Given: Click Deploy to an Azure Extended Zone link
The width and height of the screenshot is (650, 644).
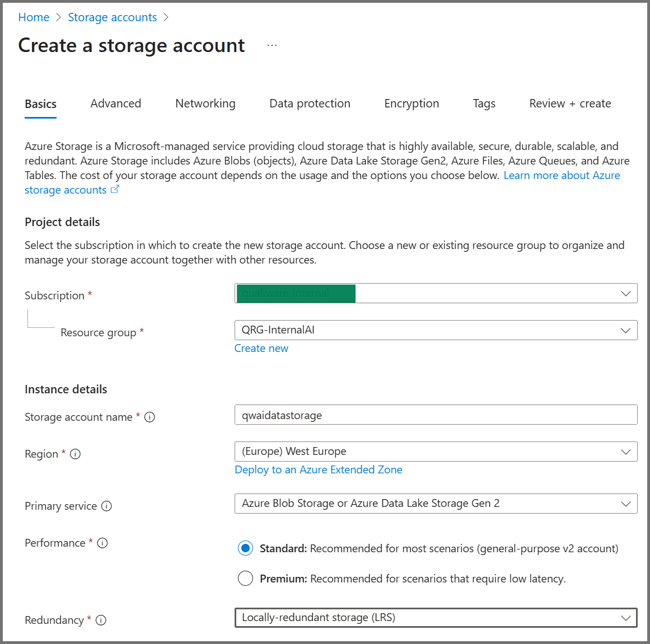Looking at the screenshot, I should 319,469.
